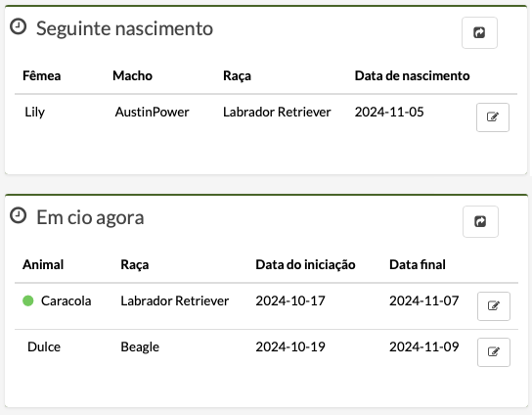This screenshot has width=532, height=415.
Task: Click the Fêmea column header
Action: (x=42, y=75)
